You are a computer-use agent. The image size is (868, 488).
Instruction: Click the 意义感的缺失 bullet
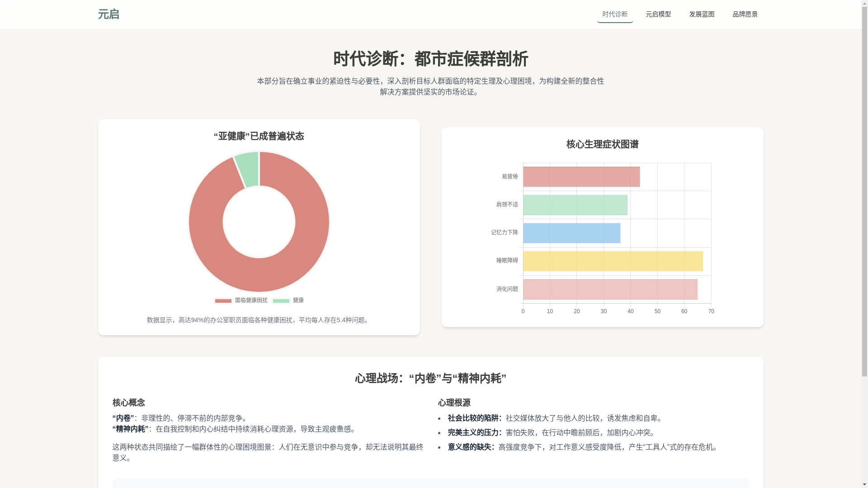(x=583, y=447)
